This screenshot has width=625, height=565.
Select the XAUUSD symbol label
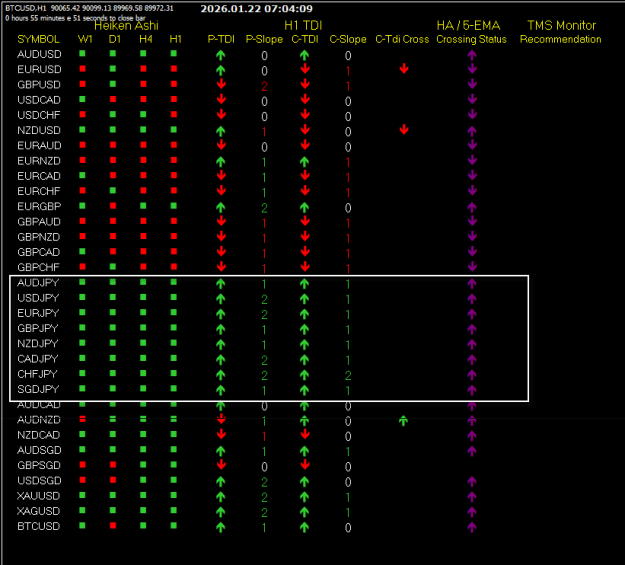[38, 496]
